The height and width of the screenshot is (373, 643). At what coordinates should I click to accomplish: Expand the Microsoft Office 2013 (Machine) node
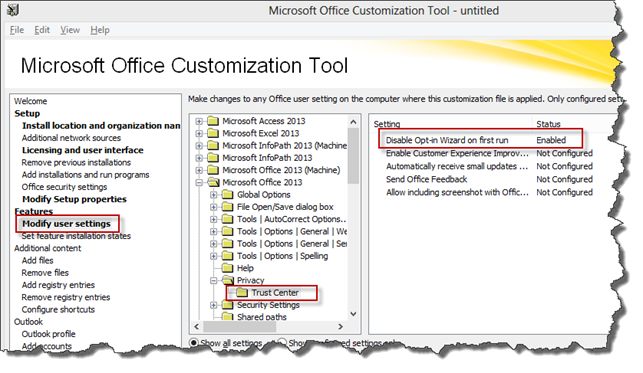(199, 171)
